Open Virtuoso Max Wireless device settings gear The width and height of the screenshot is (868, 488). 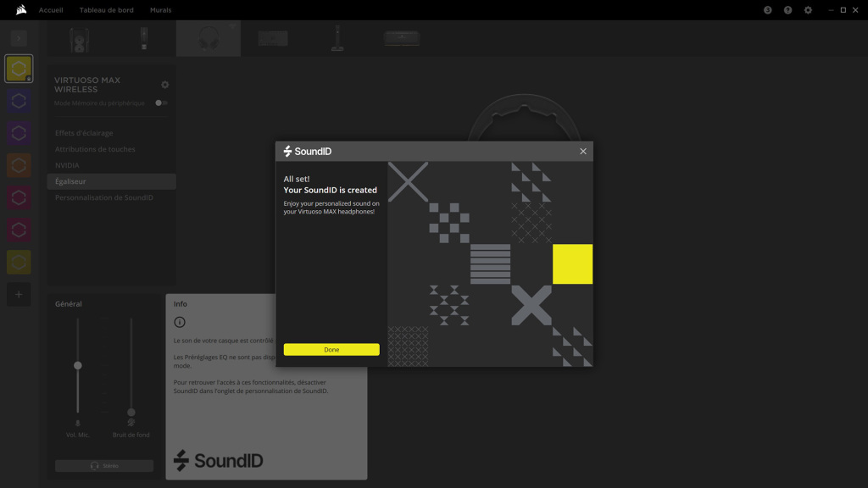click(x=165, y=85)
